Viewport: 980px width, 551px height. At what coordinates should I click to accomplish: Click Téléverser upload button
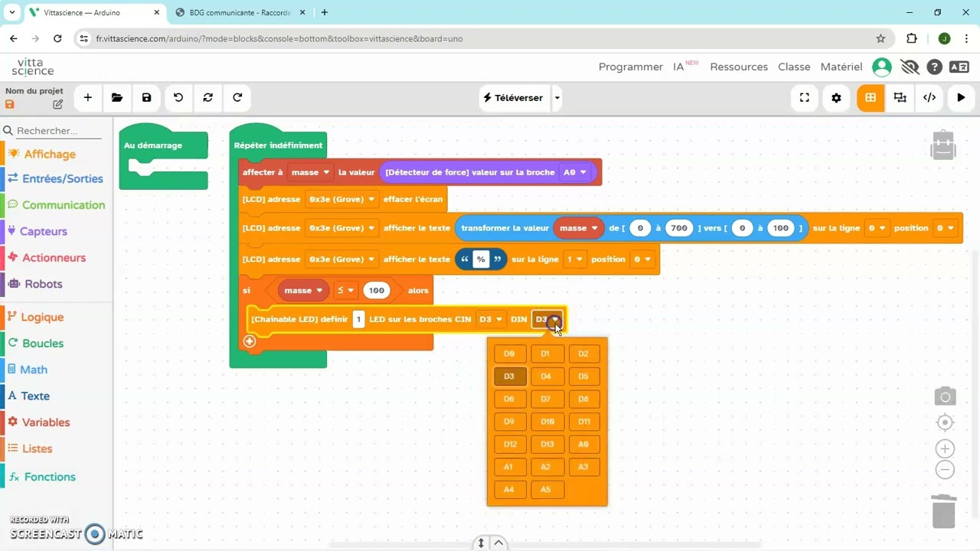pos(515,98)
